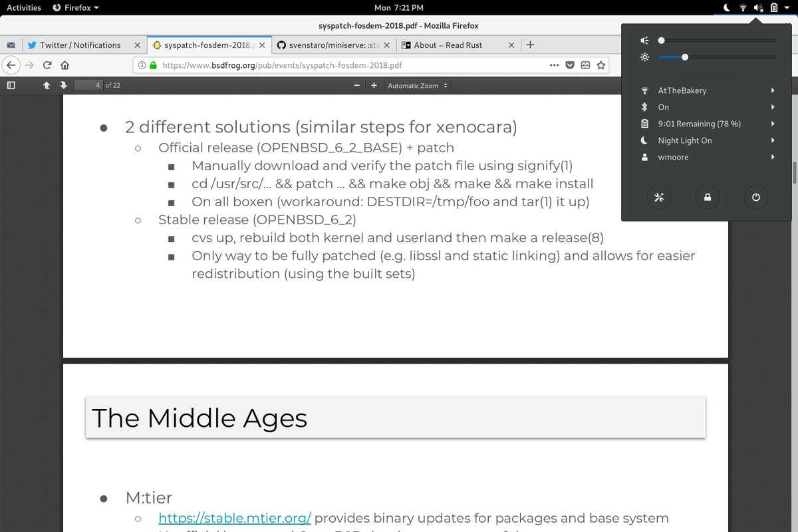Click the sun icon beside the brightness slider
The width and height of the screenshot is (798, 532).
coord(644,57)
